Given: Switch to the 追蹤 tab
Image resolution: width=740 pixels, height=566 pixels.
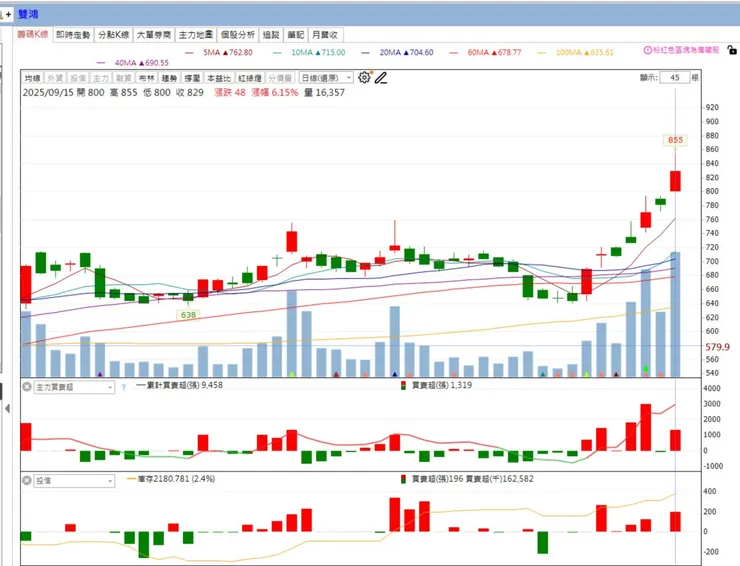Looking at the screenshot, I should point(271,34).
